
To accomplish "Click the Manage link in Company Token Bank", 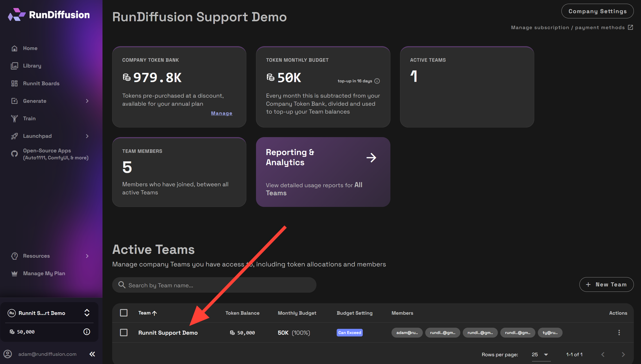I will pos(221,113).
